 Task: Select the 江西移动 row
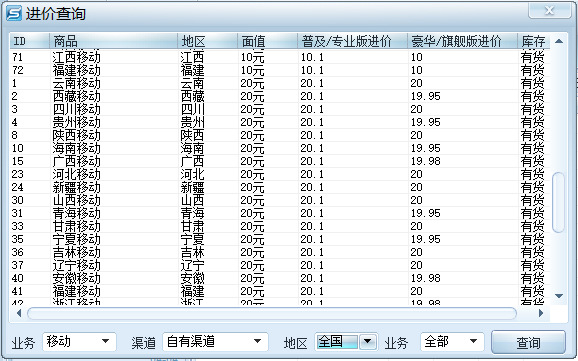[280, 57]
